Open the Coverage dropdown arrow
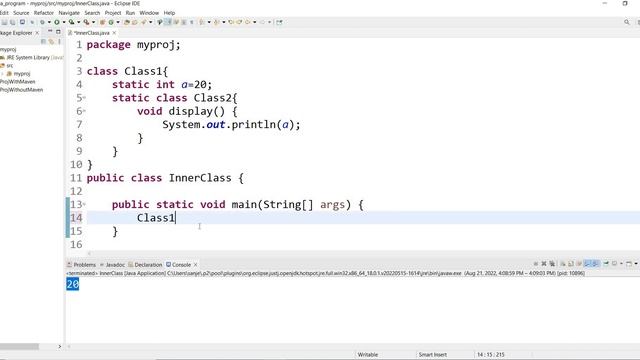The image size is (640, 360). pos(78,22)
